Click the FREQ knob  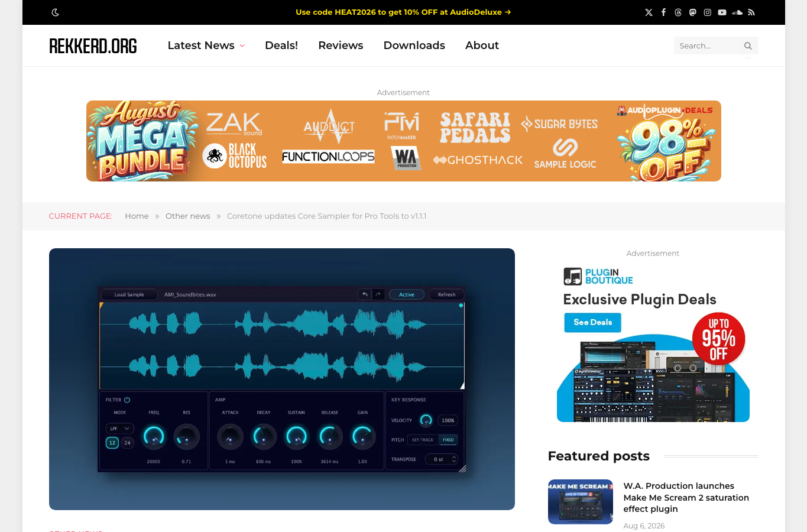pyautogui.click(x=154, y=437)
